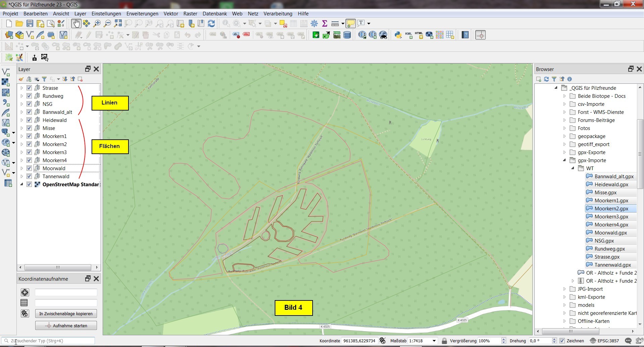Open the Maßstab scale dropdown
Screen dimensions: 644x347
pos(434,341)
